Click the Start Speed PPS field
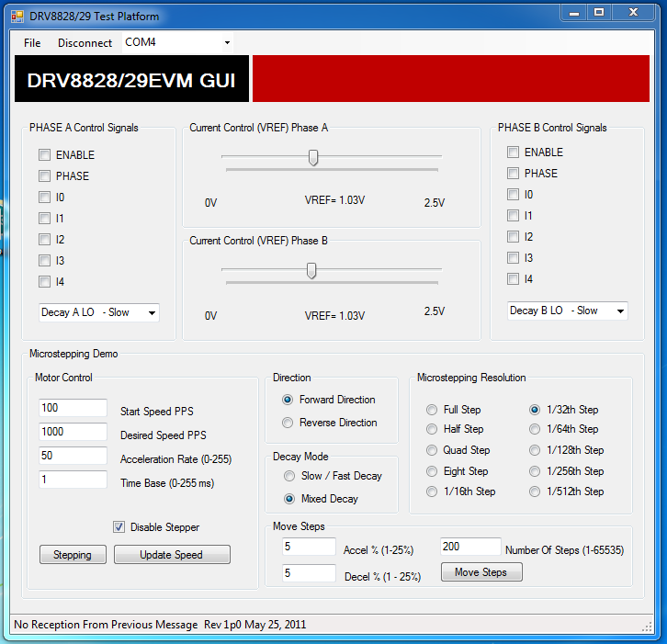667x644 pixels. 73,408
